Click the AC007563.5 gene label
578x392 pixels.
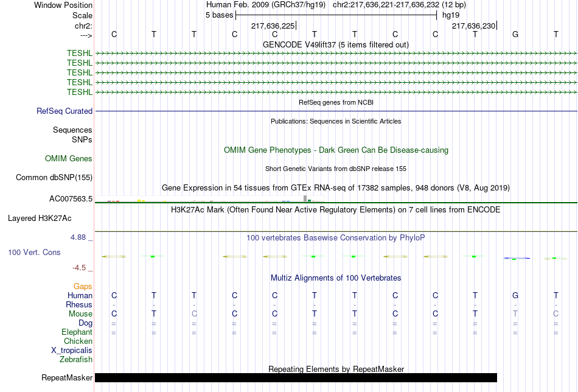pyautogui.click(x=71, y=199)
